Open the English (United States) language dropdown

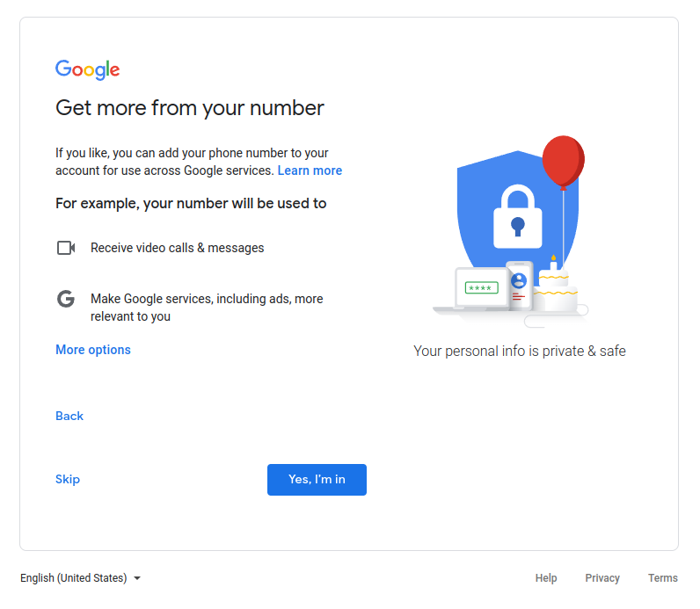[x=80, y=578]
